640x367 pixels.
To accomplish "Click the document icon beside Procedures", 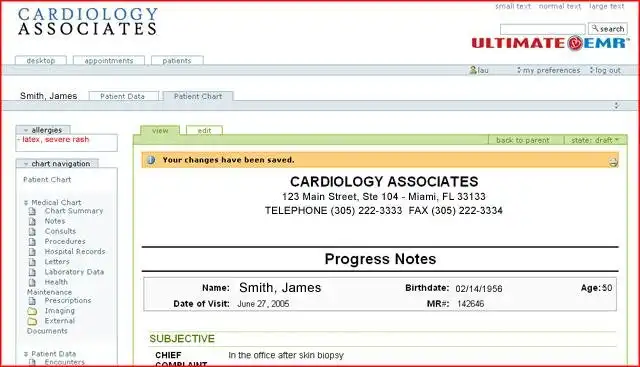I will tap(32, 242).
